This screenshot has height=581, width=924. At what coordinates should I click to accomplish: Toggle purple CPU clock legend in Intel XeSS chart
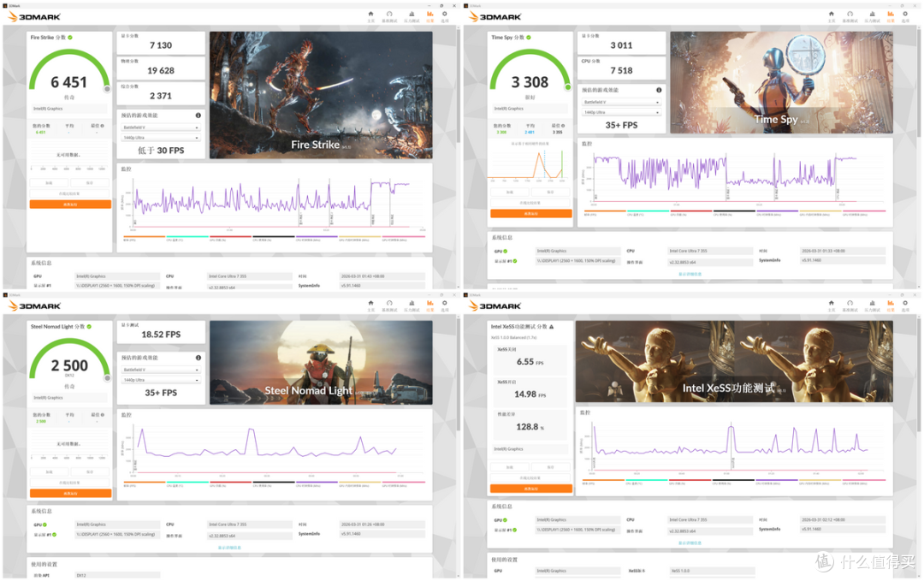tap(777, 482)
